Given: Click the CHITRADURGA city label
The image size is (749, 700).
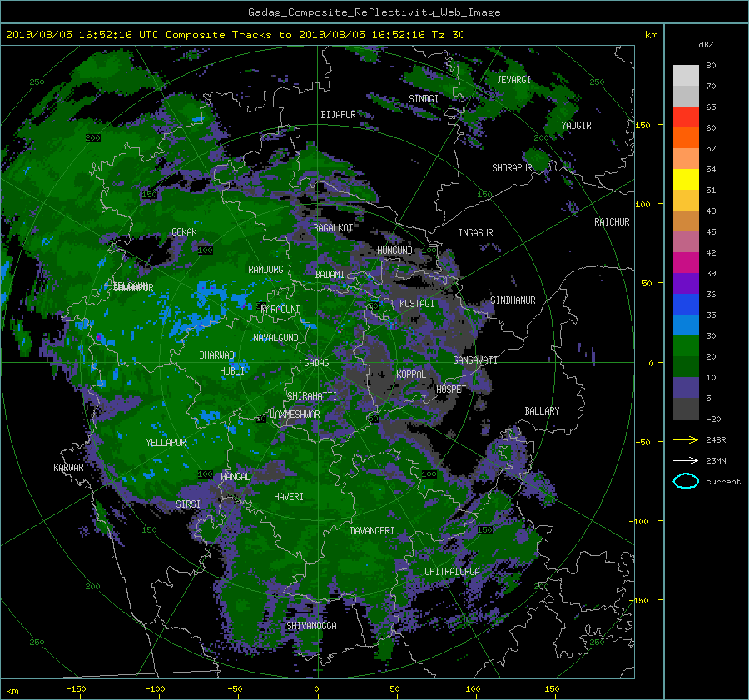Looking at the screenshot, I should (453, 572).
